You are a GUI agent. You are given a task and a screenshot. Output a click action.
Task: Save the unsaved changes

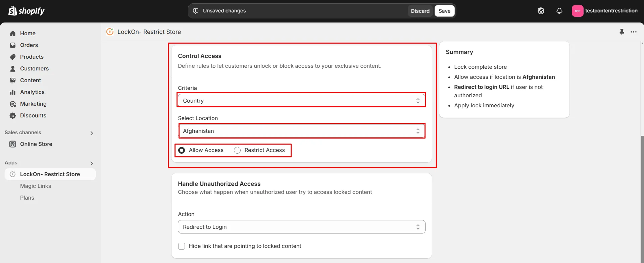click(444, 11)
